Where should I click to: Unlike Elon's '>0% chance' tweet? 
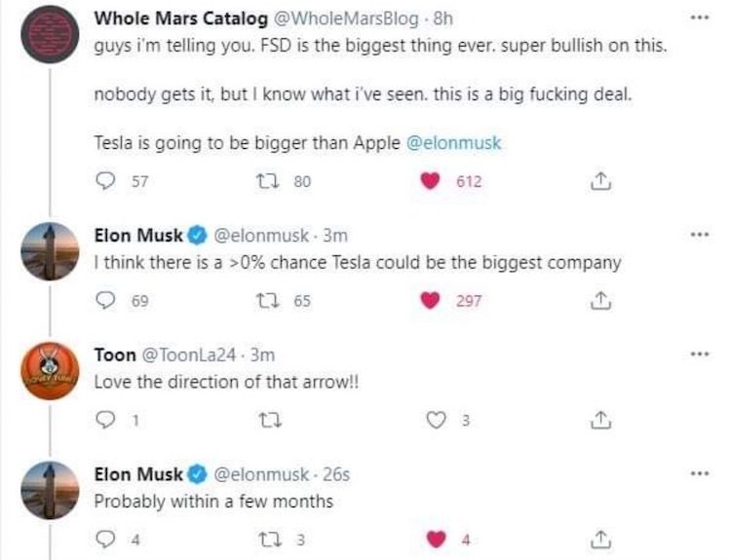[430, 301]
